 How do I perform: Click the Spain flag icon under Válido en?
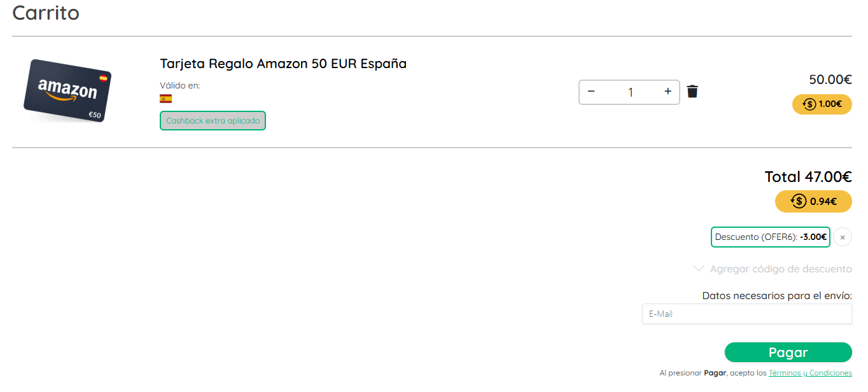click(x=165, y=99)
